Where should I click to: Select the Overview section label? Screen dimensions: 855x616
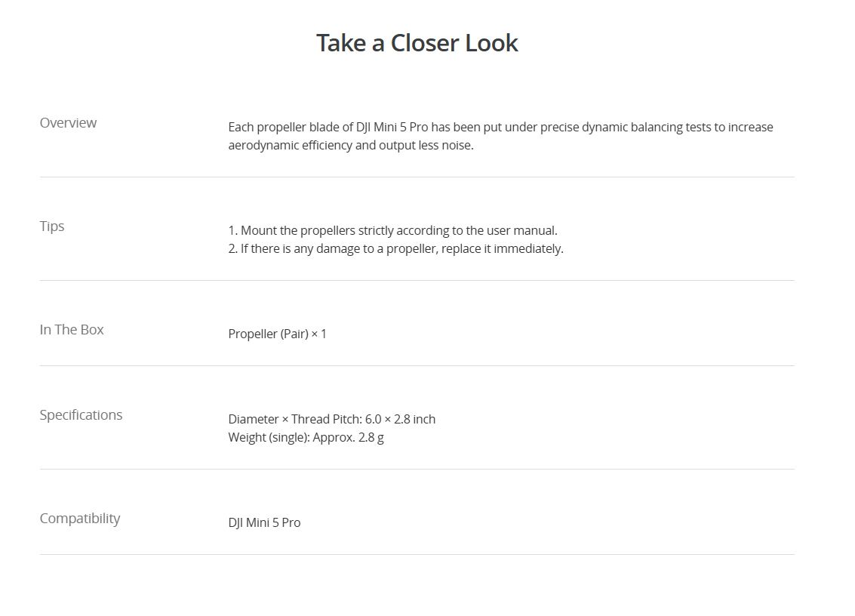click(68, 123)
